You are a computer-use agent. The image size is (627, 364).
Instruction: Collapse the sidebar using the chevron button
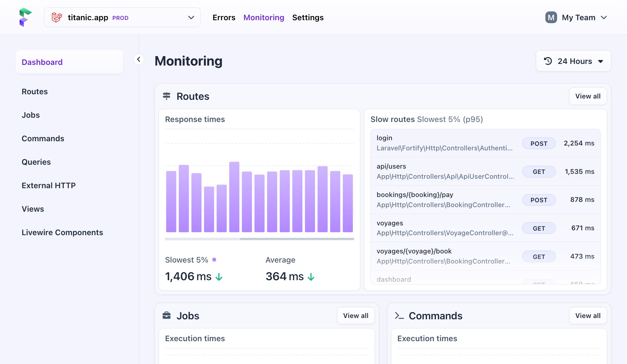click(138, 59)
